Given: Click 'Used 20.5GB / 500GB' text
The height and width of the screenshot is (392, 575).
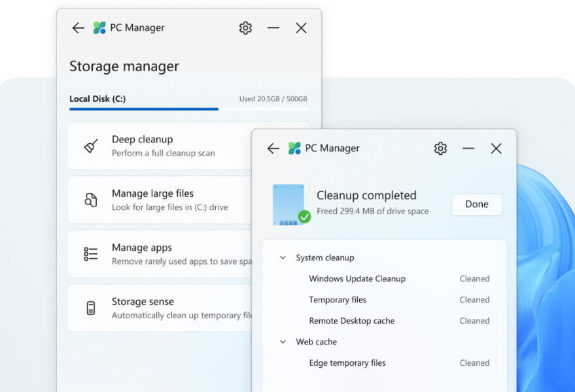Looking at the screenshot, I should pos(273,99).
